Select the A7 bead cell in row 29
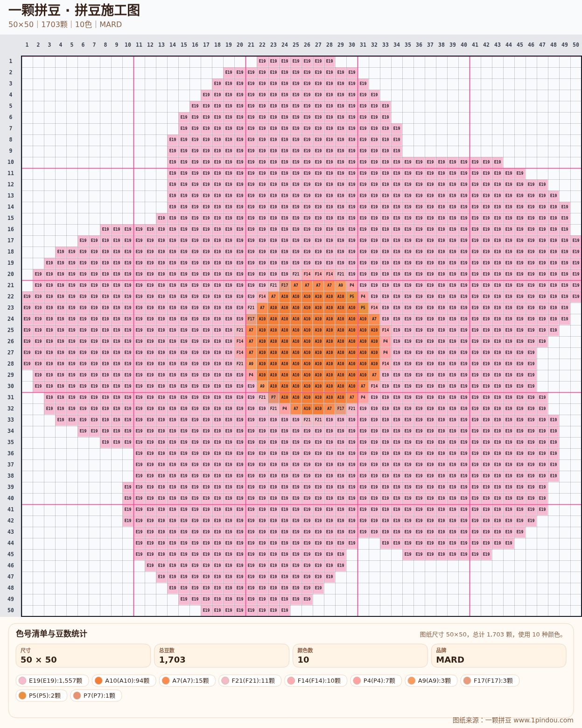Viewport: 582px width, 728px height. (x=374, y=375)
